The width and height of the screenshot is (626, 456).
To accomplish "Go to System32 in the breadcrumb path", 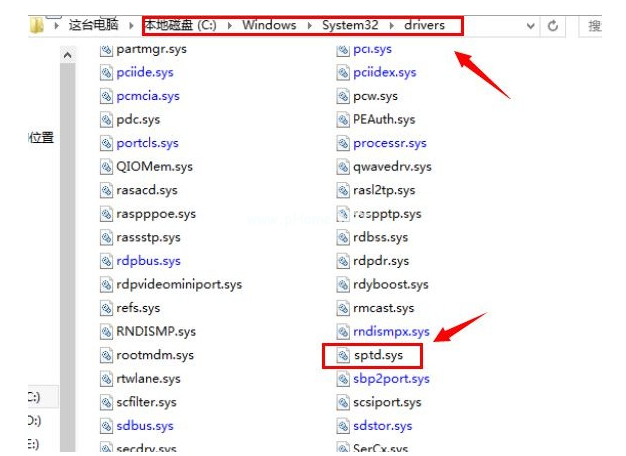I will tap(349, 25).
